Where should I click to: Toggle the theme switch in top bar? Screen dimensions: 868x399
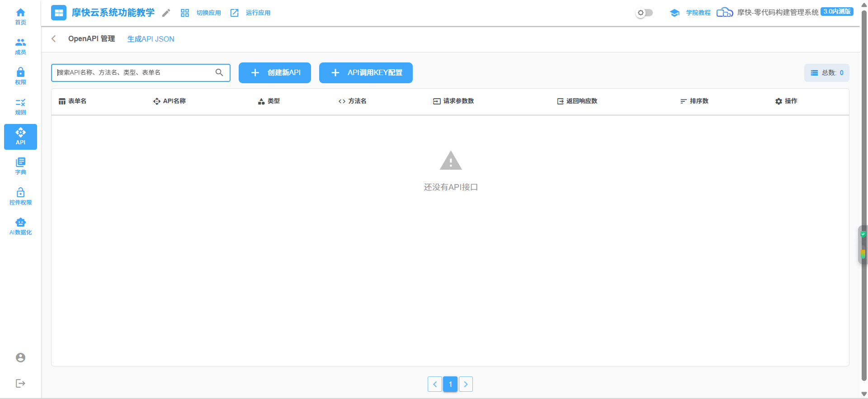[644, 13]
